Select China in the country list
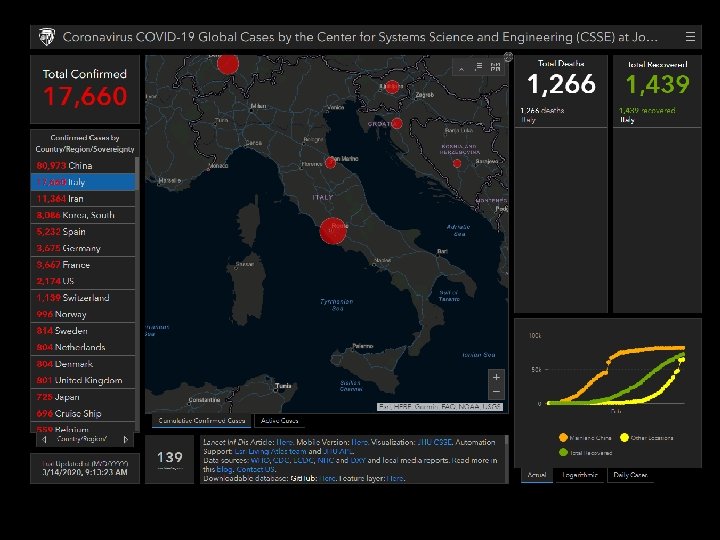Image resolution: width=720 pixels, height=540 pixels. (83, 165)
